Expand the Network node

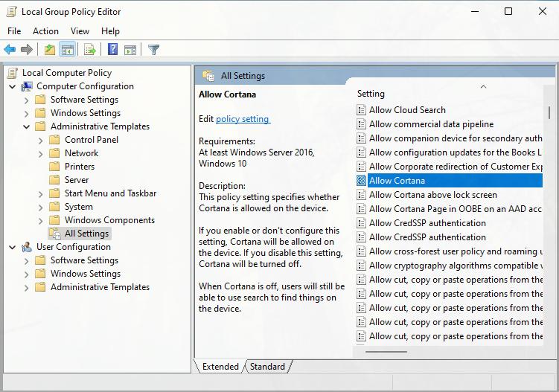[41, 153]
